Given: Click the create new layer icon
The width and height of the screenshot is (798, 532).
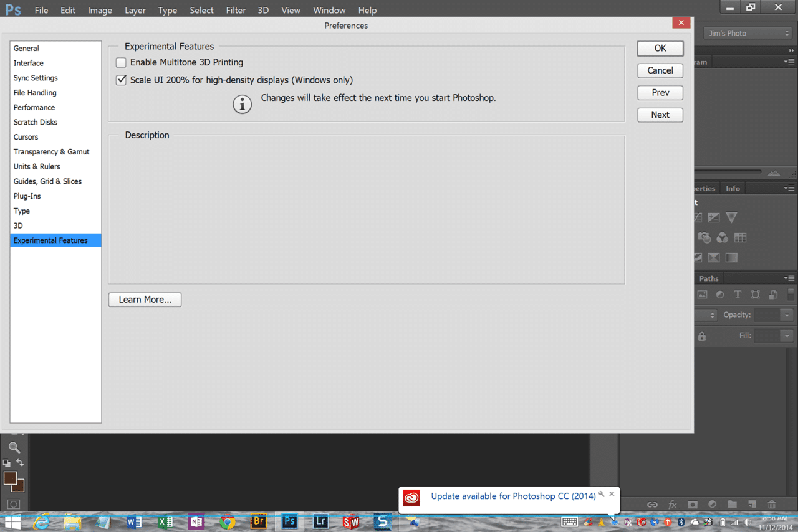Looking at the screenshot, I should 752,505.
